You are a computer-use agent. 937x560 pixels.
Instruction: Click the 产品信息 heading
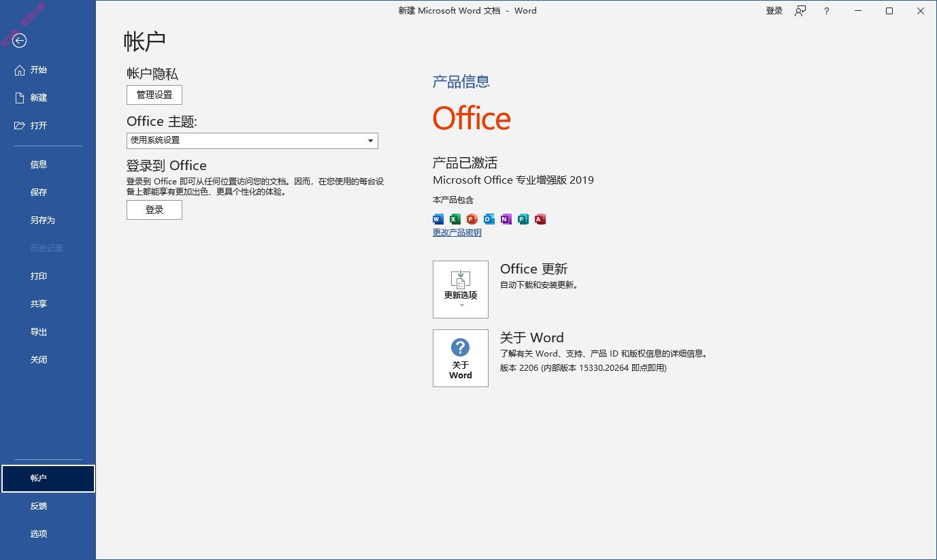(461, 82)
